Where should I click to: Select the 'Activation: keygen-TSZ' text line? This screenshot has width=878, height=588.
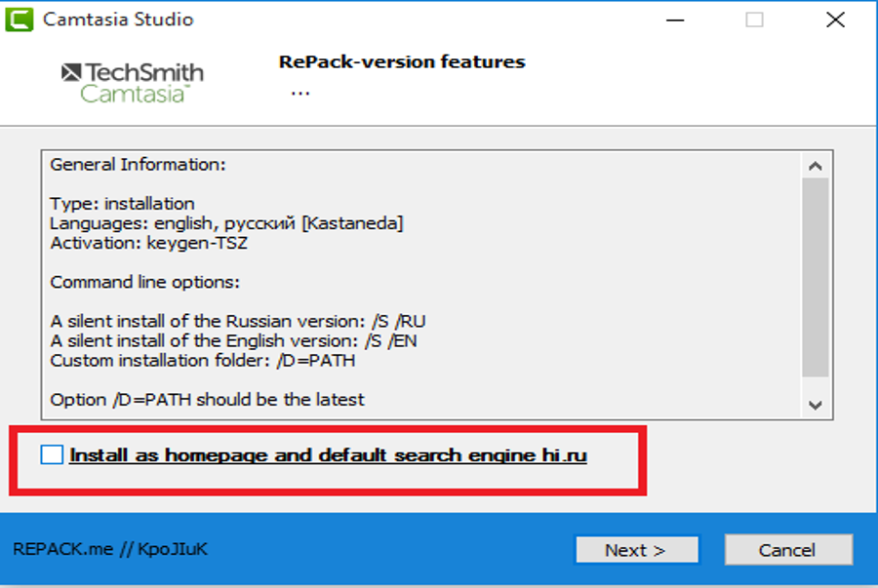(149, 243)
